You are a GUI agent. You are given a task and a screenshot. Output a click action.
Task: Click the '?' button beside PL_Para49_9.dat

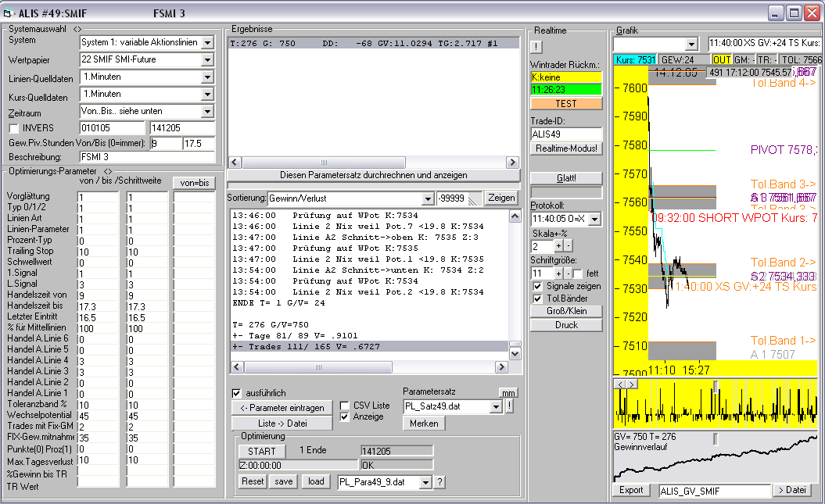[439, 482]
